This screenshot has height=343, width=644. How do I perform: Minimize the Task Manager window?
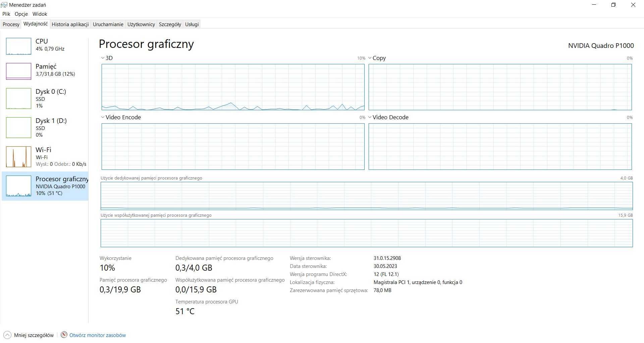(x=595, y=5)
